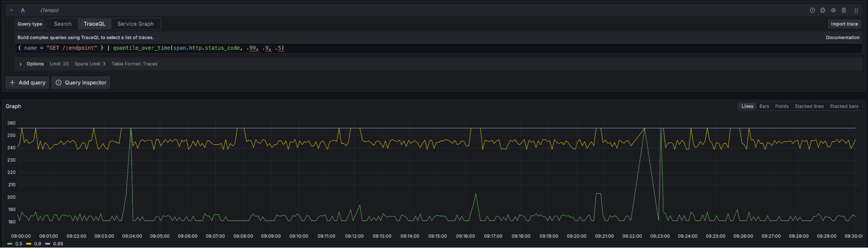Click the drag handle dots icon
Viewport: 868px width, 248px height.
pos(856,10)
